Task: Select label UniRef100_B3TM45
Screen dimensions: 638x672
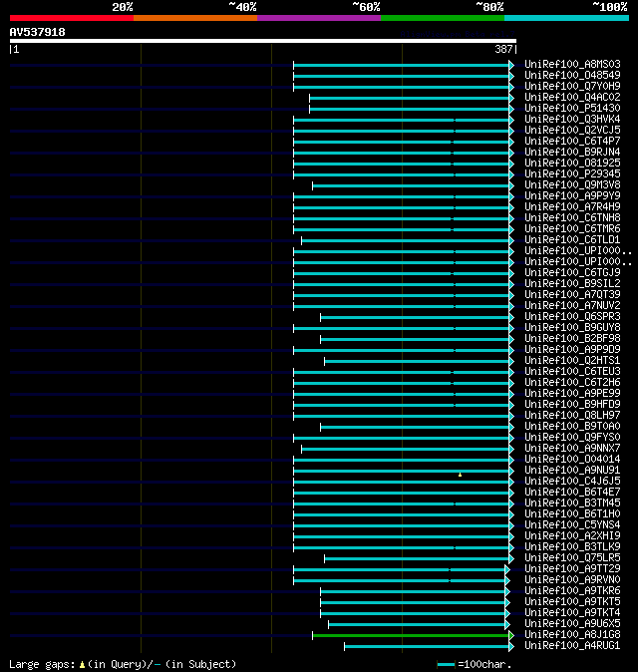Action: (572, 504)
